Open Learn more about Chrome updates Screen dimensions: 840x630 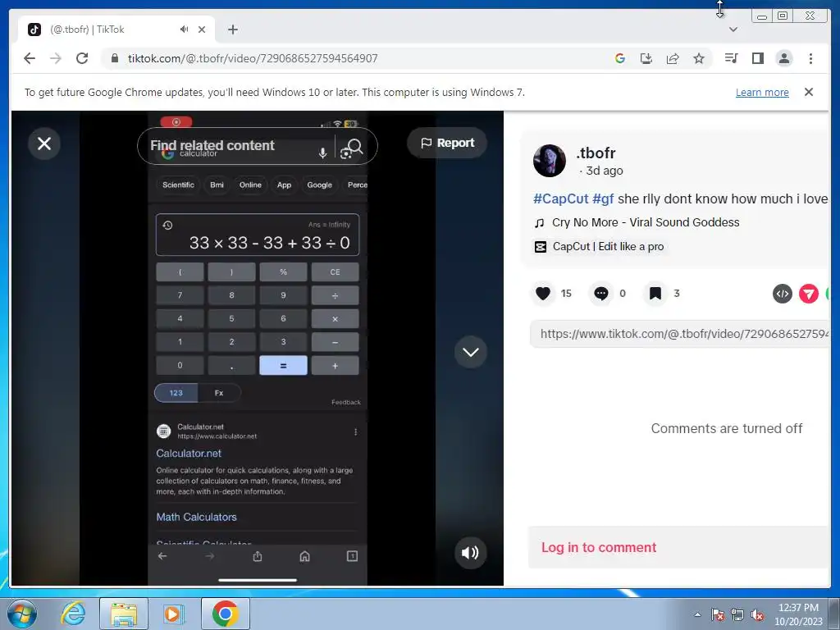pyautogui.click(x=762, y=92)
